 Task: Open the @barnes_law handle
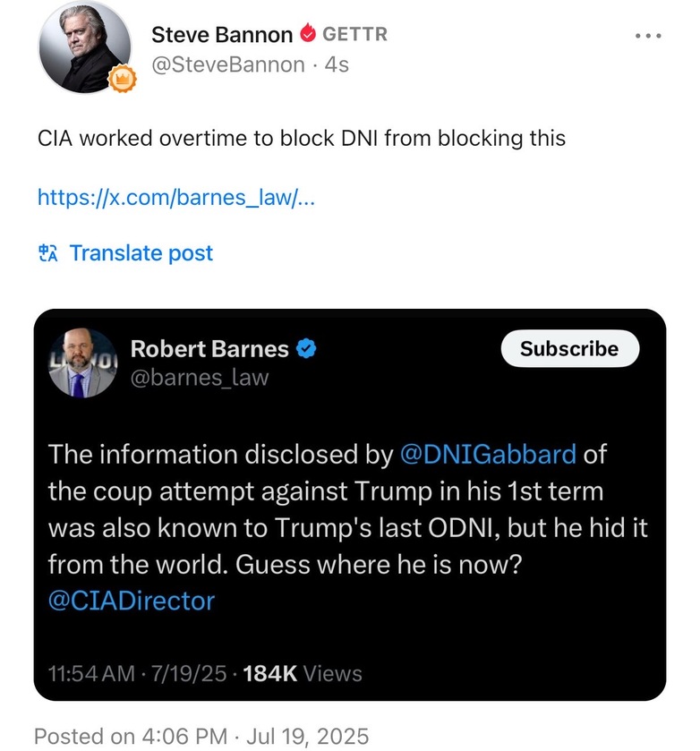coord(200,378)
